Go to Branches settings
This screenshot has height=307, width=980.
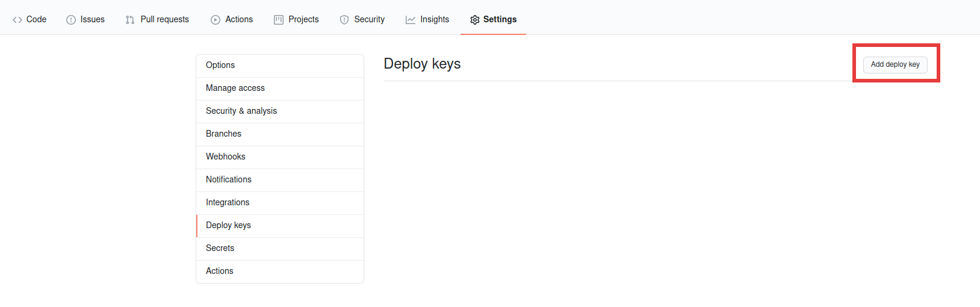280,134
